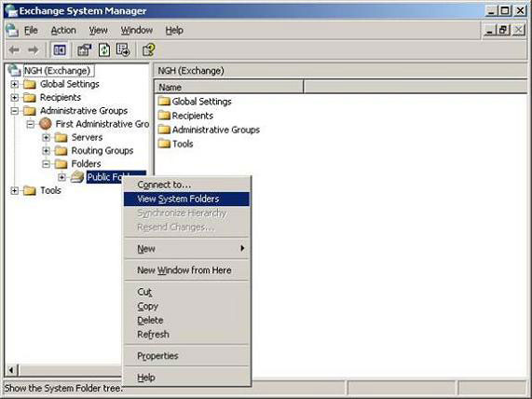This screenshot has height=399, width=532.
Task: Expand the Public Folders tree node
Action: (62, 177)
